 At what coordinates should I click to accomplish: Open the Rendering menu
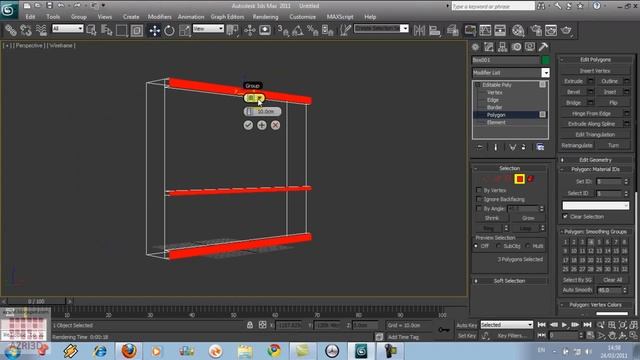pyautogui.click(x=265, y=17)
